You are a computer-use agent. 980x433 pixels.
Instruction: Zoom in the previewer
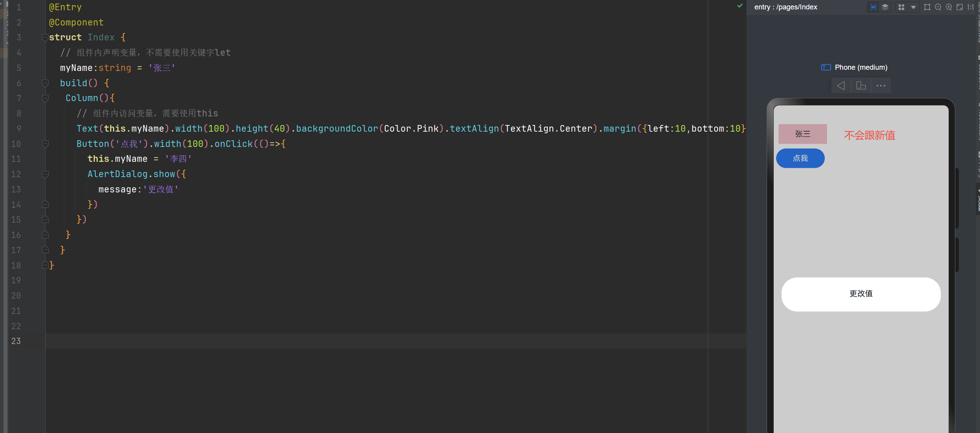coord(949,7)
